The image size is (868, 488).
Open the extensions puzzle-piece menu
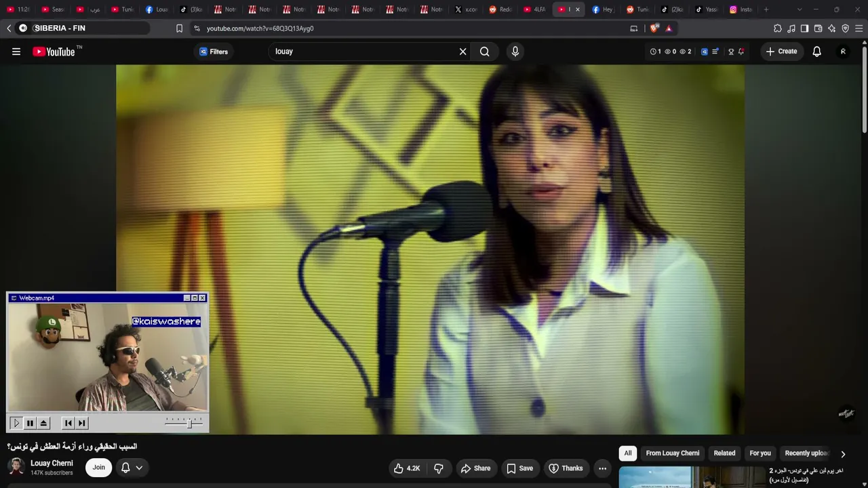[x=778, y=28]
